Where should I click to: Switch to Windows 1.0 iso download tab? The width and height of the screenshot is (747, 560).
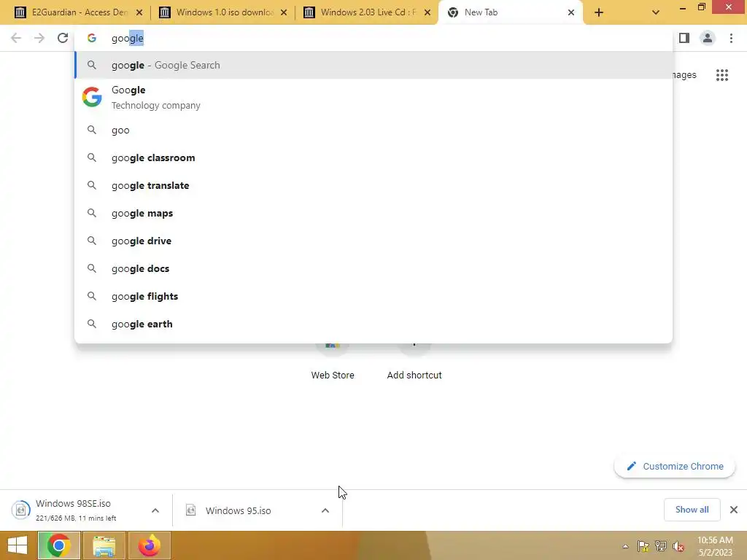coord(222,12)
